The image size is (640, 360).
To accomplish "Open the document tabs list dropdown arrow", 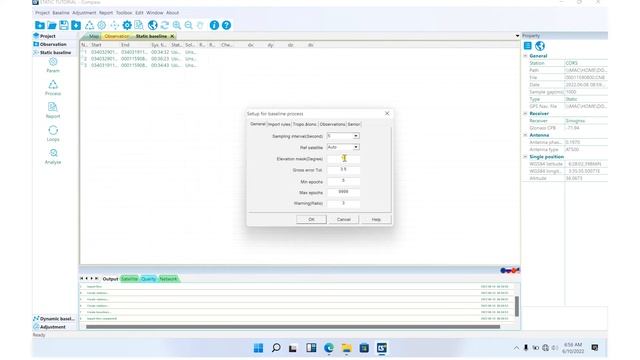I will pyautogui.click(x=517, y=36).
